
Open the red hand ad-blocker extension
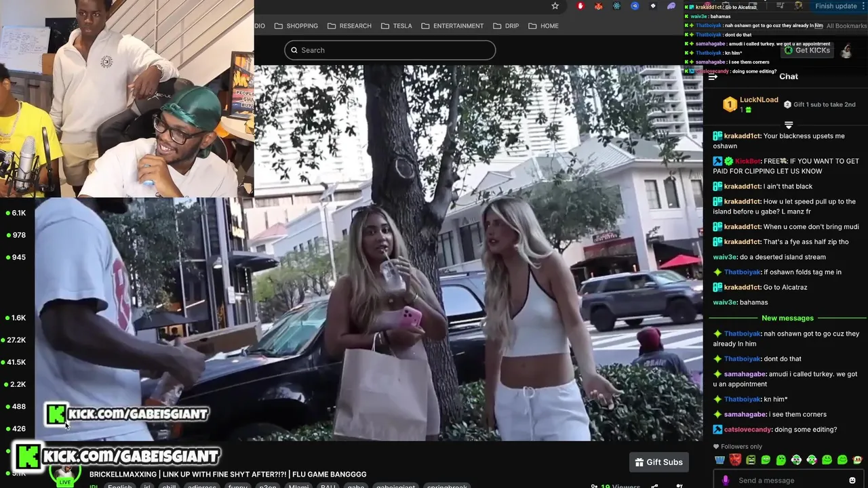pyautogui.click(x=580, y=6)
